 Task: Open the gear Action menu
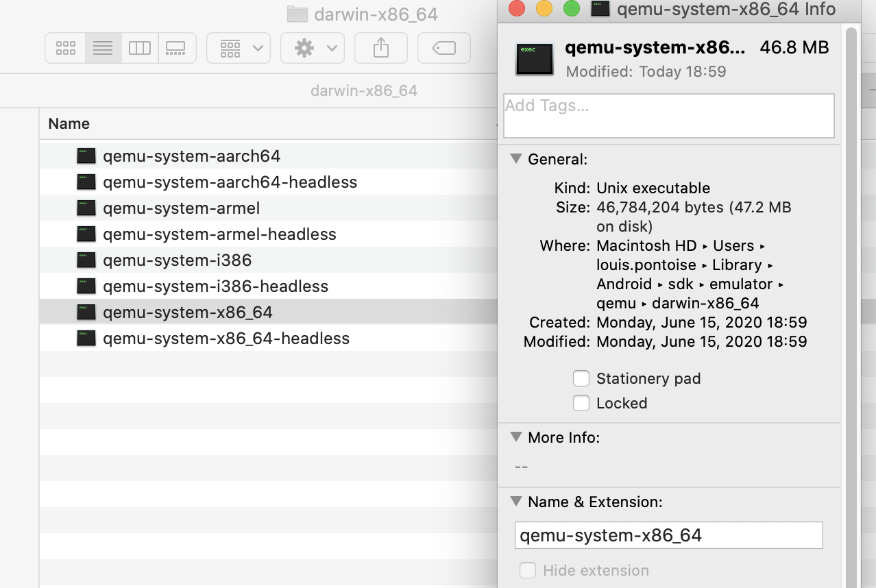pos(313,48)
